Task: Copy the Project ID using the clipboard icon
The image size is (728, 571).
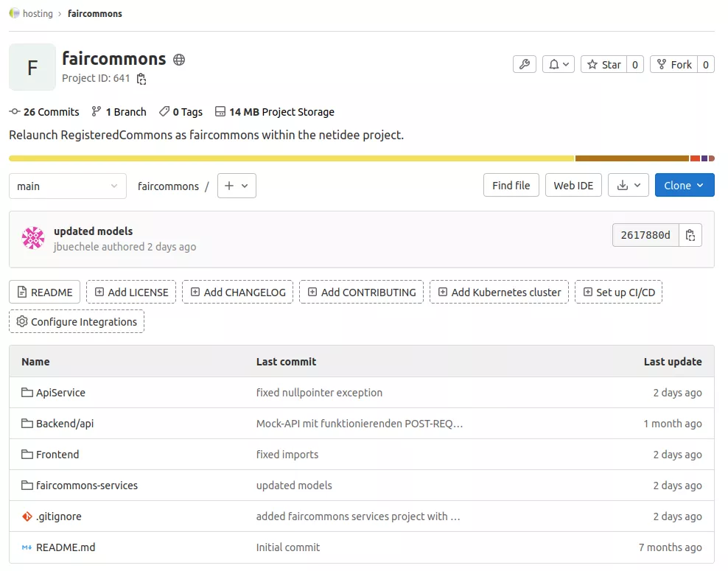Action: coord(140,78)
